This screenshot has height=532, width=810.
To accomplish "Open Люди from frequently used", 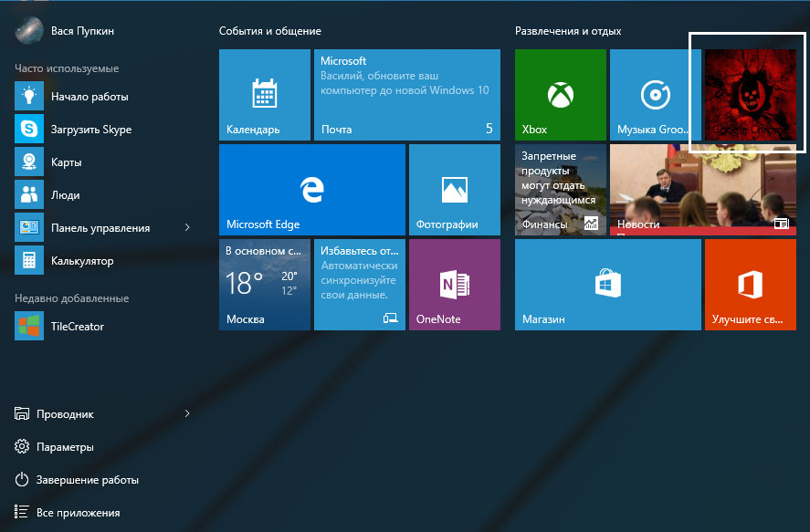I will (x=65, y=195).
